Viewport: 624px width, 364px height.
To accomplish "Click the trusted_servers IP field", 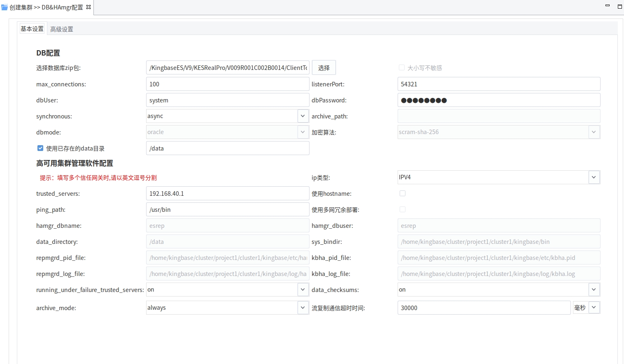I will pos(227,193).
